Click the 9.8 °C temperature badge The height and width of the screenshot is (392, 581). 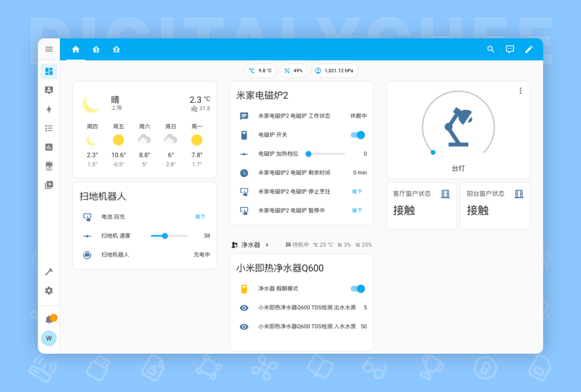(x=260, y=70)
